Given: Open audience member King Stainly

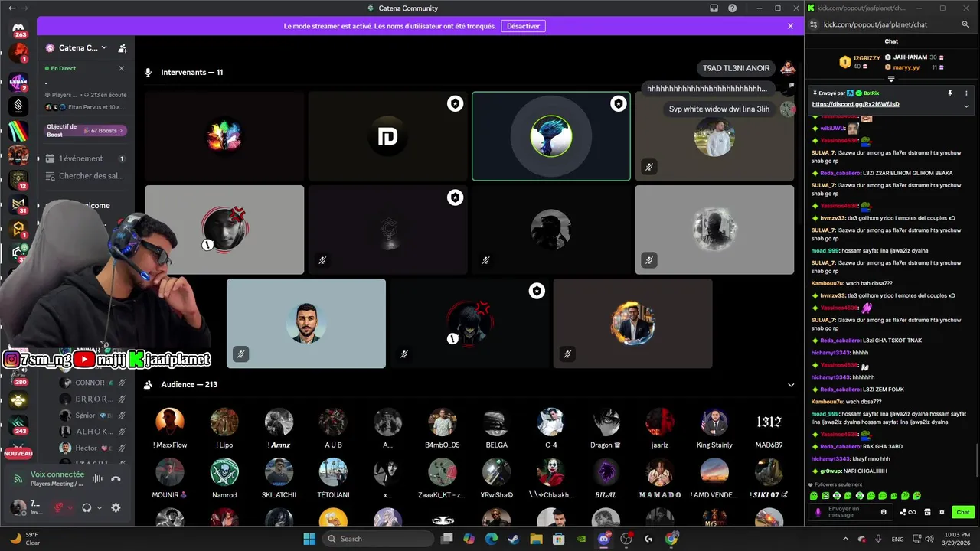Looking at the screenshot, I should tap(714, 429).
